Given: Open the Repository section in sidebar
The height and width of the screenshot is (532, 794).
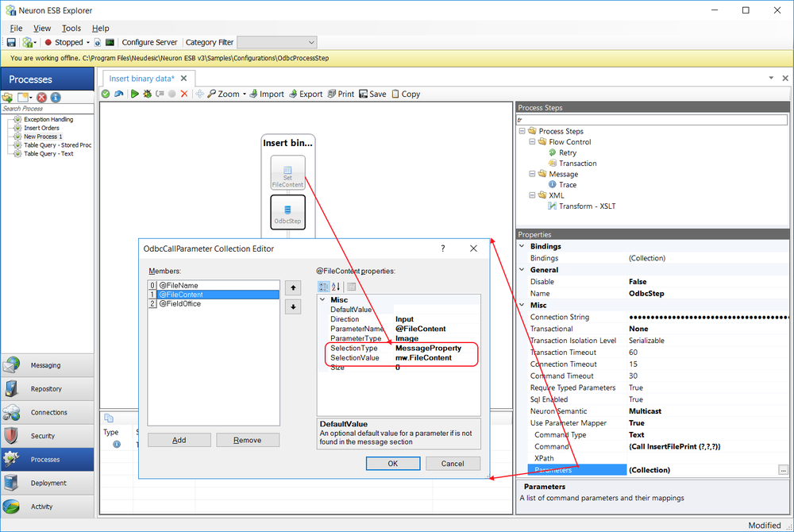Looking at the screenshot, I should [x=47, y=389].
